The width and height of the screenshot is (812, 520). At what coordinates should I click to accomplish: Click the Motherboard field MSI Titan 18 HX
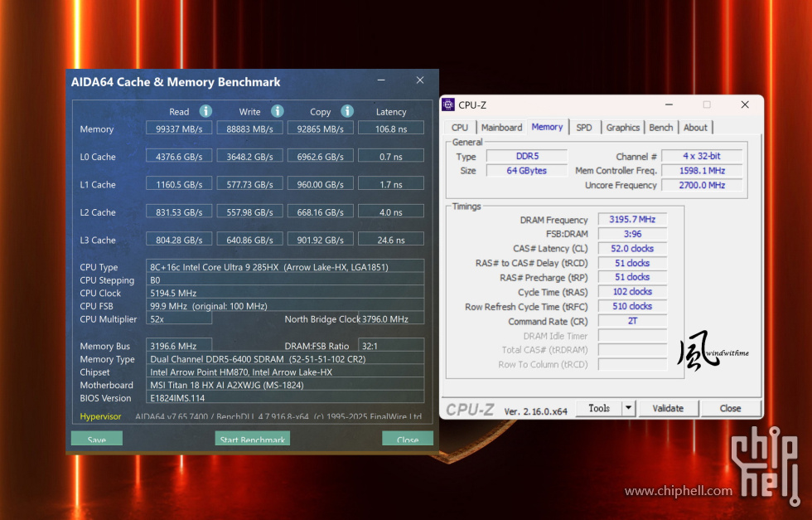tap(285, 385)
